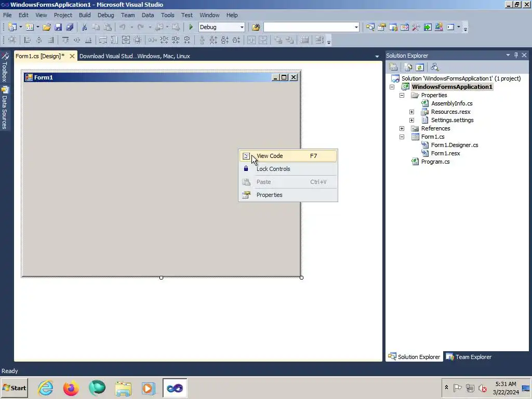This screenshot has width=532, height=399.
Task: Start debugging with the green play icon
Action: 191,27
